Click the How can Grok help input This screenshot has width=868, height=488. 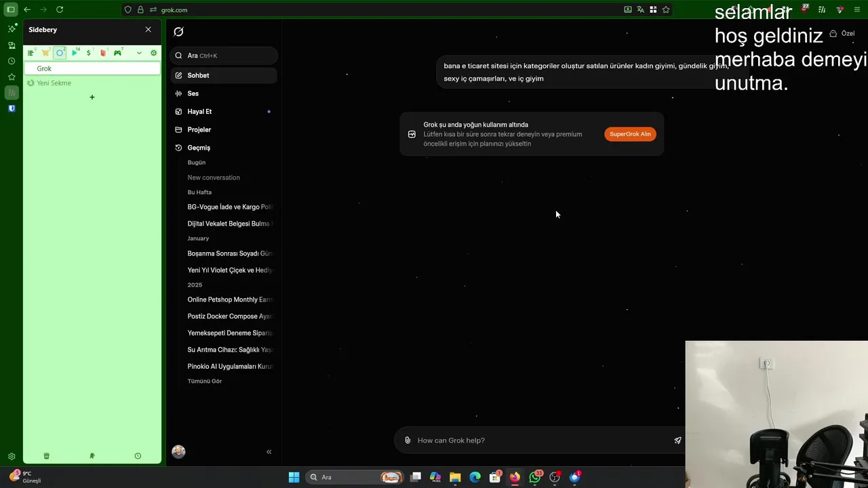[x=540, y=441]
